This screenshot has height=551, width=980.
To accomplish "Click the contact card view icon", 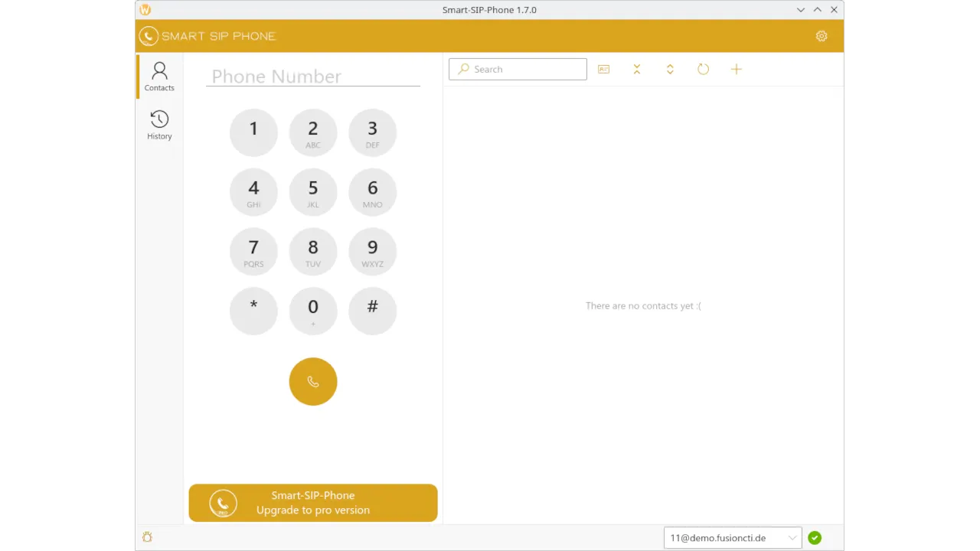I will click(x=604, y=69).
